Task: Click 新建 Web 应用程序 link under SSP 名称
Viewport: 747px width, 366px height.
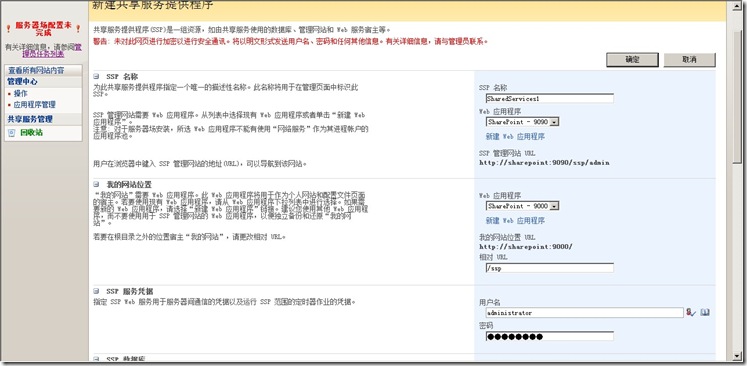Action: [x=515, y=137]
